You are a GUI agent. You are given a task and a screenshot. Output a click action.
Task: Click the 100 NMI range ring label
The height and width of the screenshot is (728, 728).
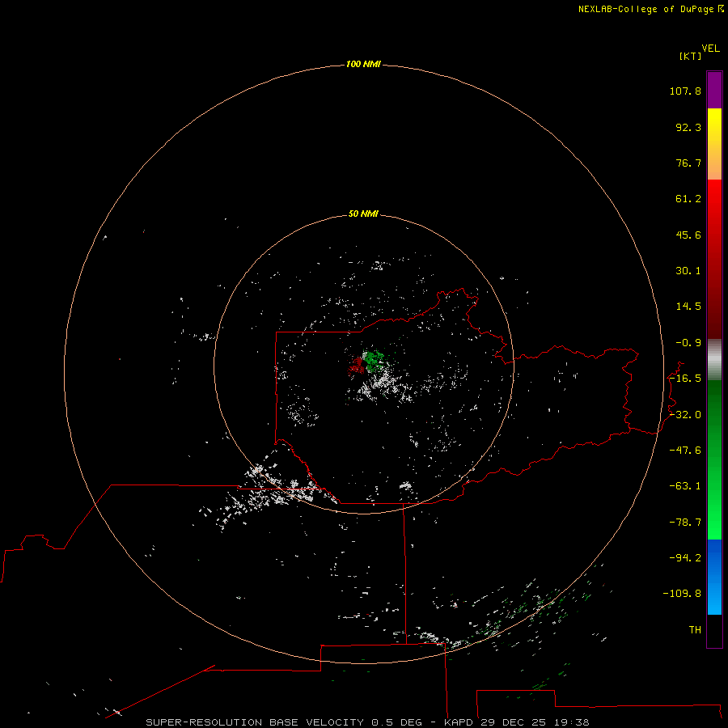point(363,64)
